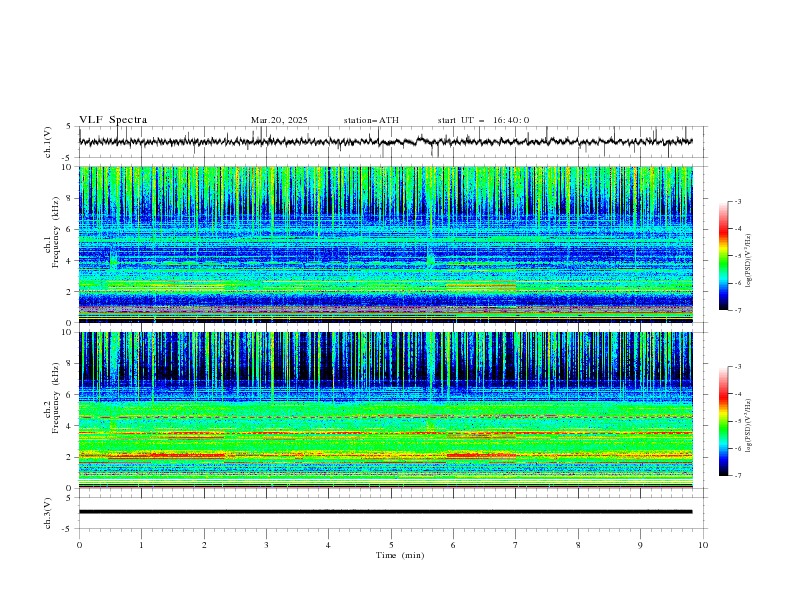This screenshot has height=612, width=792.
Task: Click the "ch.1(V)" waveform axis label
Action: (x=48, y=142)
